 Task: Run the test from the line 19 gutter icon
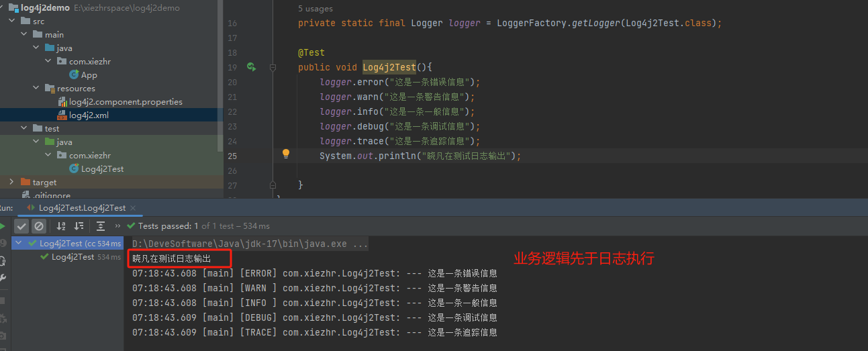tap(251, 67)
